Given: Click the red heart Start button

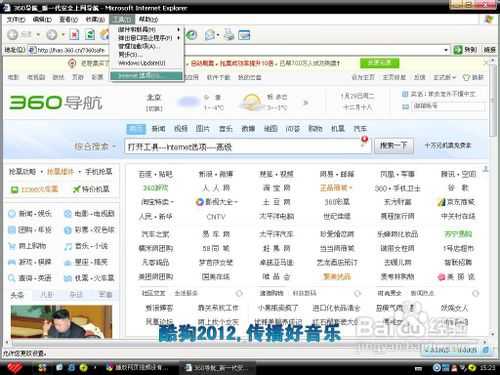Looking at the screenshot, I should 15,367.
